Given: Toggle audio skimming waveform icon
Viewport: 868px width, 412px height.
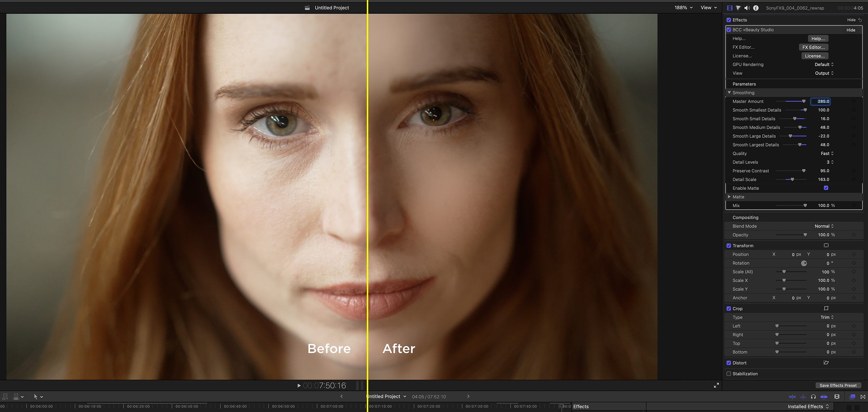Looking at the screenshot, I should tap(803, 397).
